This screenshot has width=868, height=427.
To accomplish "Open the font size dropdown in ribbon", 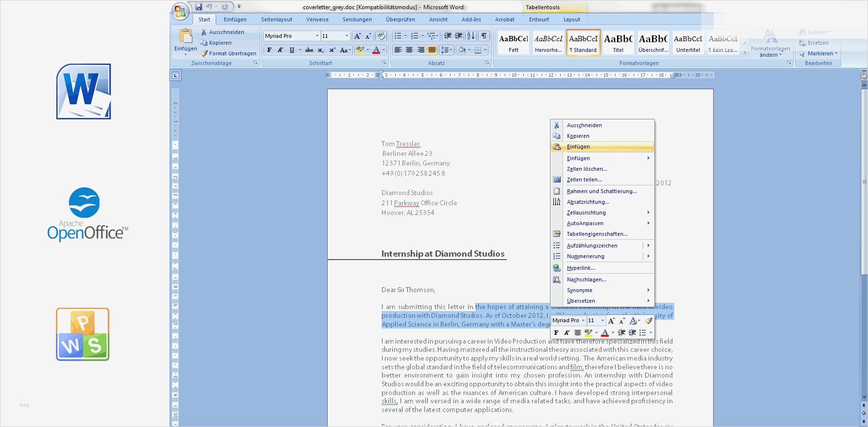I will (x=347, y=36).
